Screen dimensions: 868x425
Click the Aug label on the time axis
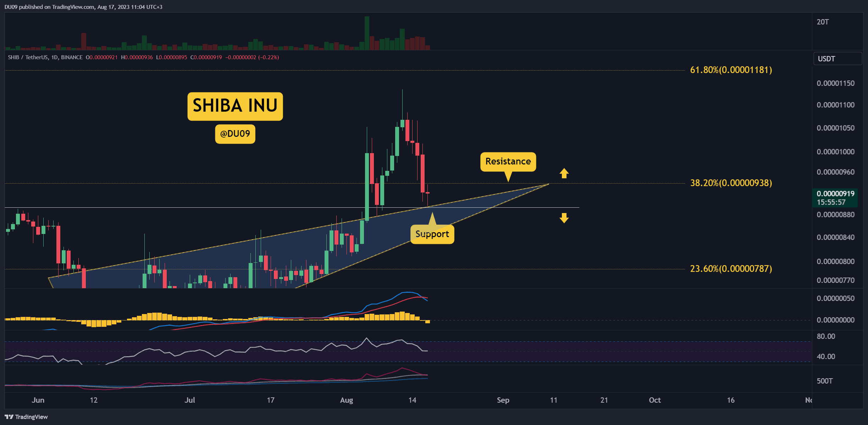[x=347, y=400]
